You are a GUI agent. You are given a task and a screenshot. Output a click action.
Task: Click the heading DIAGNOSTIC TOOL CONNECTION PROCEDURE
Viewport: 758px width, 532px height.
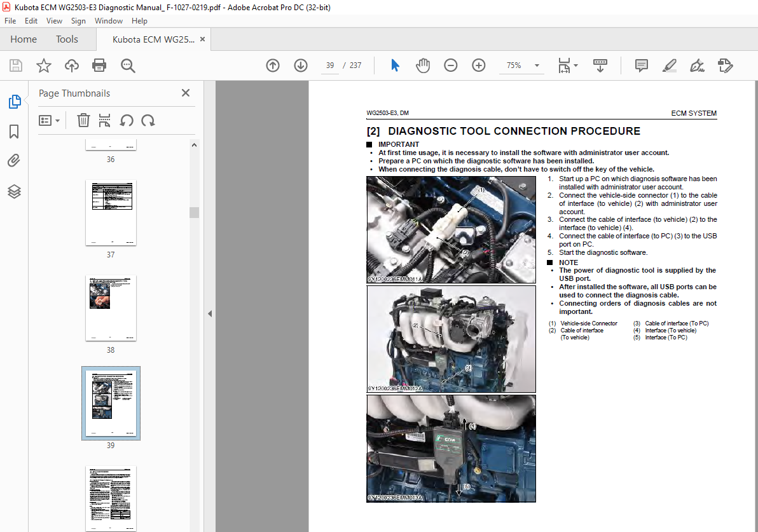[x=514, y=132]
